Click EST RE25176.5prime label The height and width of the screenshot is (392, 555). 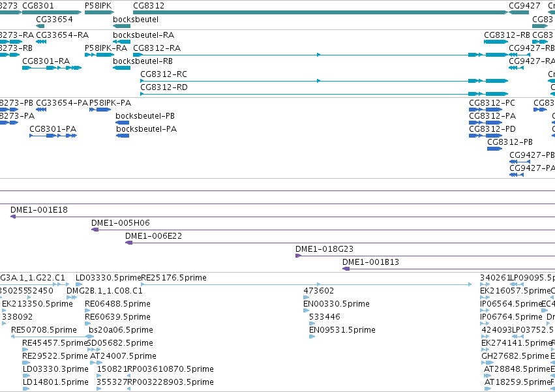pos(173,278)
